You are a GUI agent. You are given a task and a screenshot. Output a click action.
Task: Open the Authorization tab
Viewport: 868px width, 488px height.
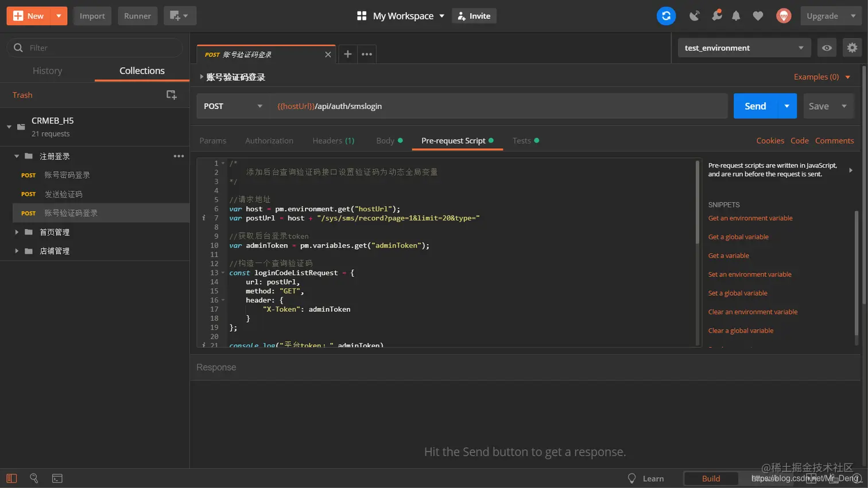click(269, 141)
